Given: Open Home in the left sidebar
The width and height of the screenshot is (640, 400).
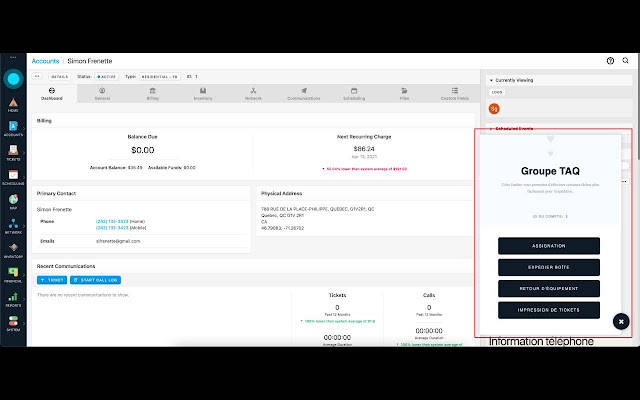Looking at the screenshot, I should pyautogui.click(x=13, y=105).
